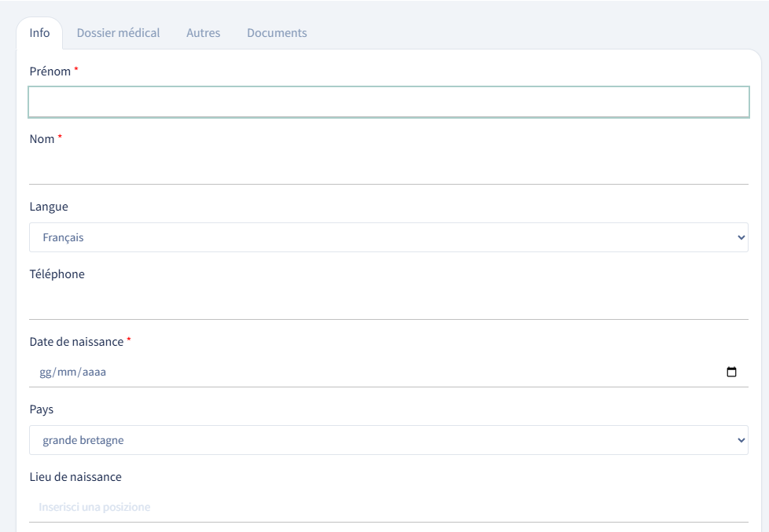
Task: Click the Lieu de naissance location field
Action: point(389,507)
